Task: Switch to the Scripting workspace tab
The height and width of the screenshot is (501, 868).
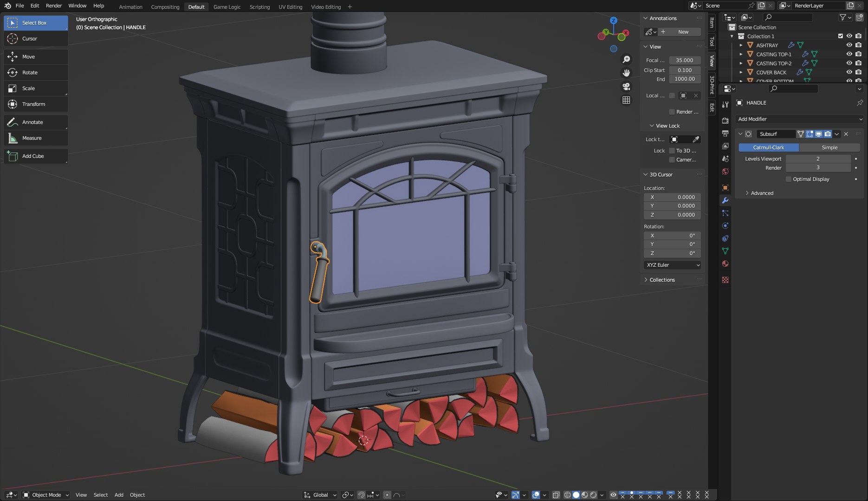Action: tap(259, 7)
